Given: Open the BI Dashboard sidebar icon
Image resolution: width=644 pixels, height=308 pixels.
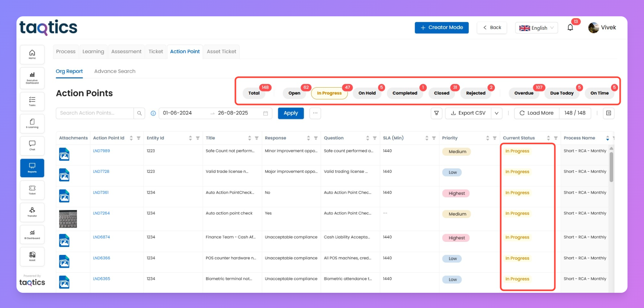Looking at the screenshot, I should pos(32,234).
